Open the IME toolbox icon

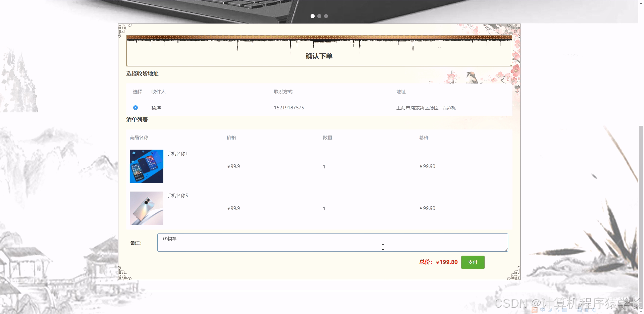tap(586, 311)
